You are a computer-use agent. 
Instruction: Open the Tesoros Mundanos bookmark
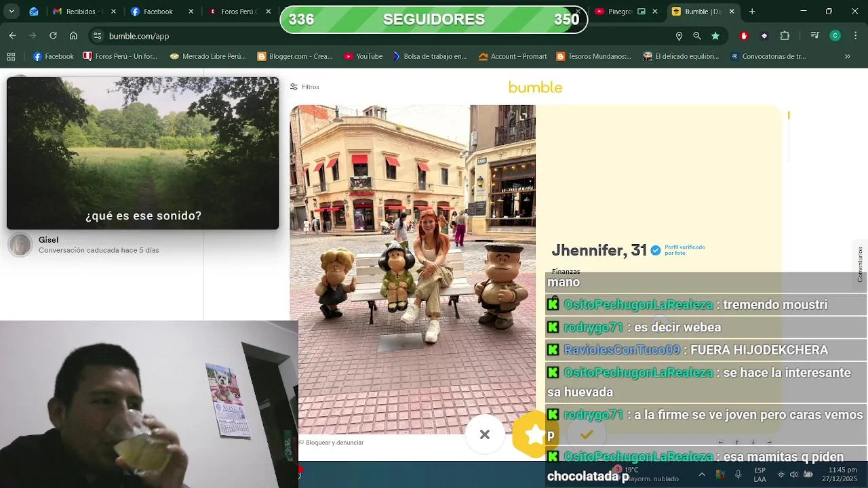point(594,57)
